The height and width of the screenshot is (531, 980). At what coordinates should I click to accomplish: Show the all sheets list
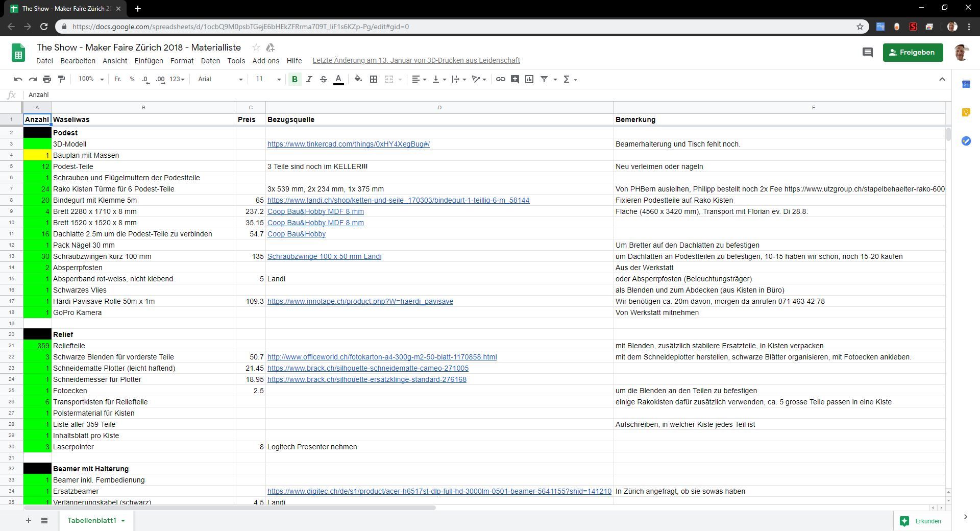(x=44, y=520)
